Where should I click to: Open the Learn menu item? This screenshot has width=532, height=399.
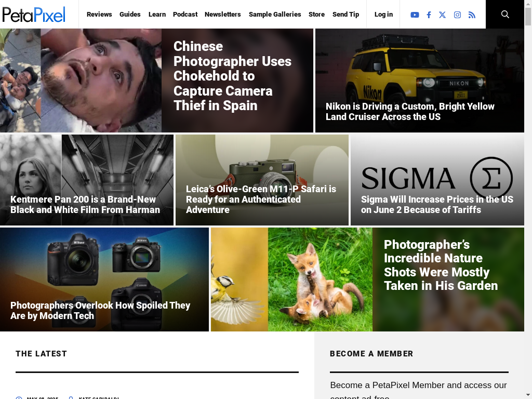pyautogui.click(x=157, y=14)
